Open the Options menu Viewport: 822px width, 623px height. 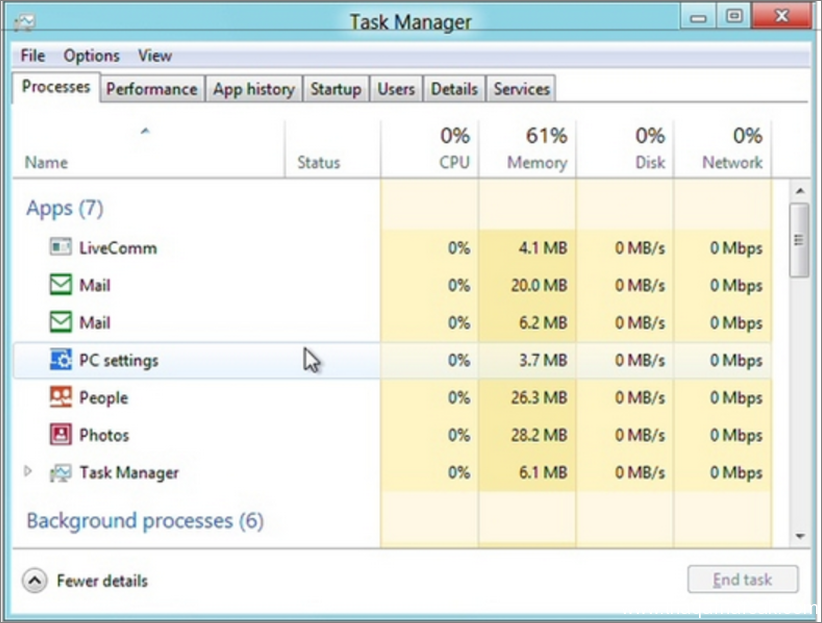click(x=91, y=56)
